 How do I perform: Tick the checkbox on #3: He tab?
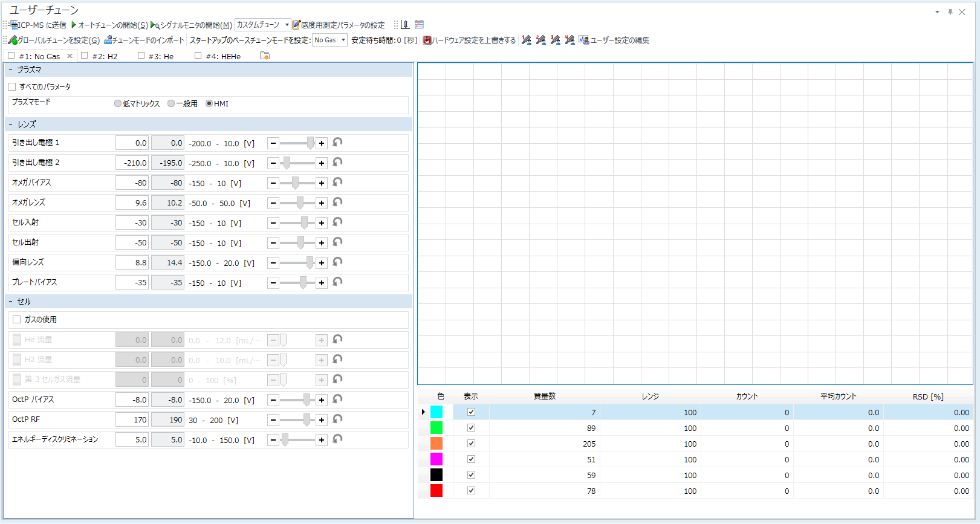coord(141,56)
